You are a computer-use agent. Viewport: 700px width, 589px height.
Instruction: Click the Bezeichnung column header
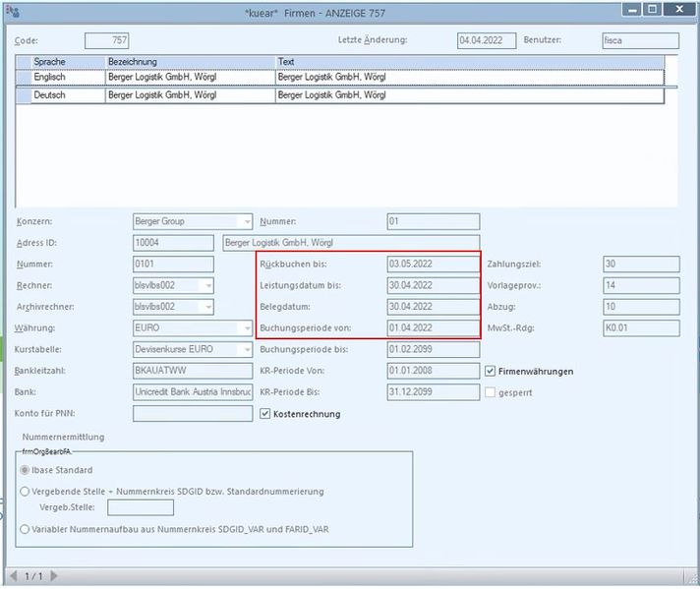click(191, 62)
